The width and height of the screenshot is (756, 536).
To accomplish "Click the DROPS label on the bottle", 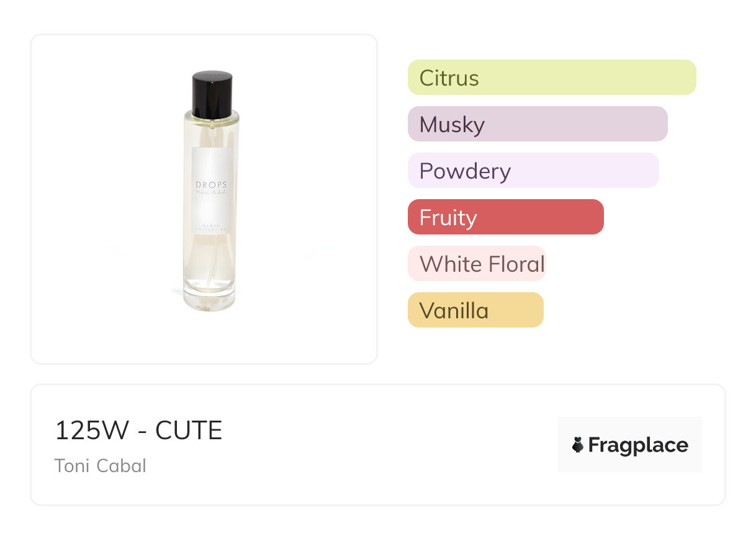I will tap(212, 185).
